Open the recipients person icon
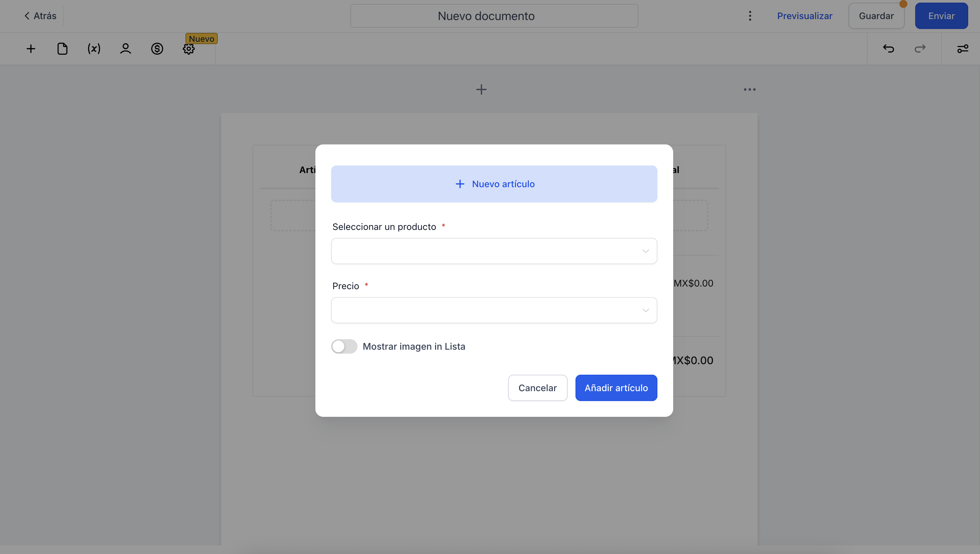Image resolution: width=980 pixels, height=554 pixels. click(126, 49)
